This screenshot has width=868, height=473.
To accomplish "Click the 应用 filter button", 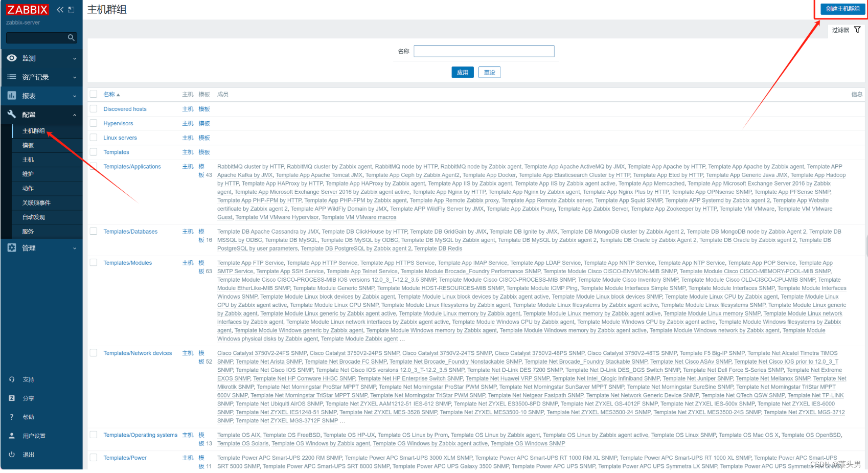I will coord(463,73).
